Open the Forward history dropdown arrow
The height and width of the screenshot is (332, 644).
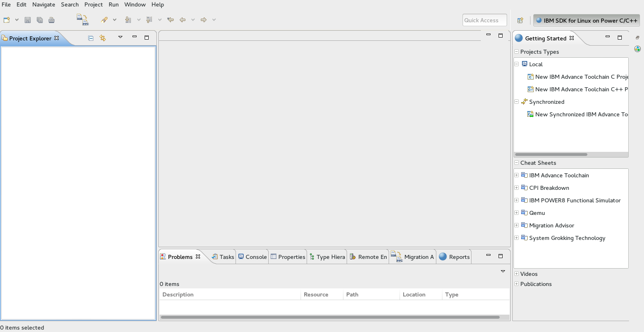pyautogui.click(x=214, y=20)
